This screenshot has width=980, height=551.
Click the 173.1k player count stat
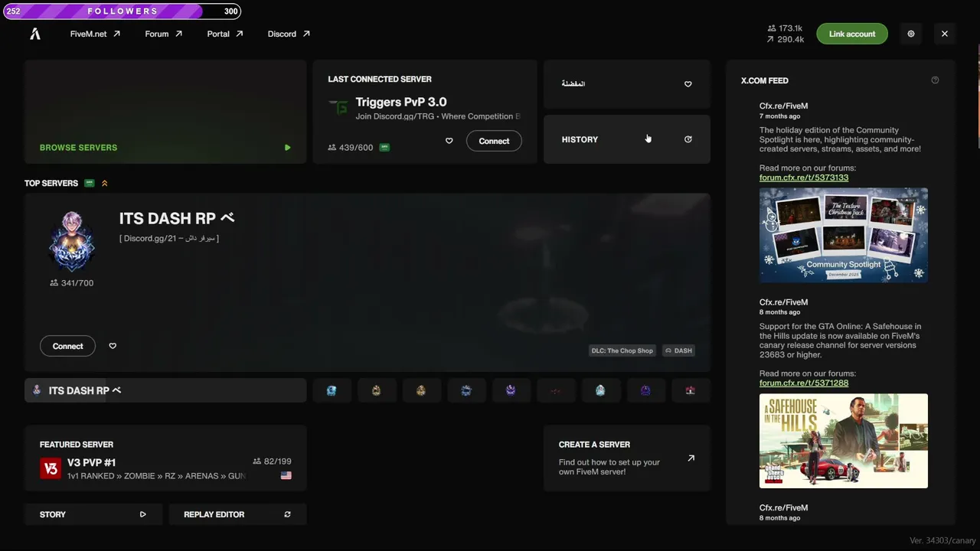[x=785, y=28]
